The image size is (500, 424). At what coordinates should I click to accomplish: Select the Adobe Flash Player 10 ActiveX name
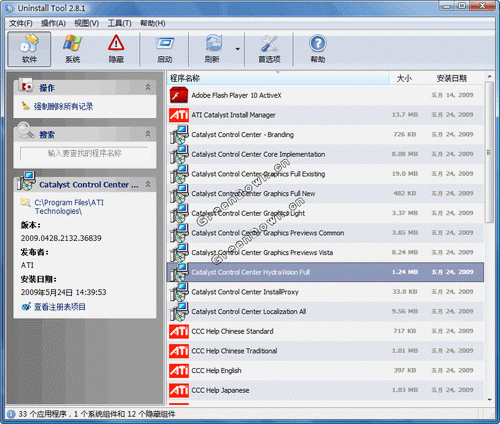click(236, 95)
